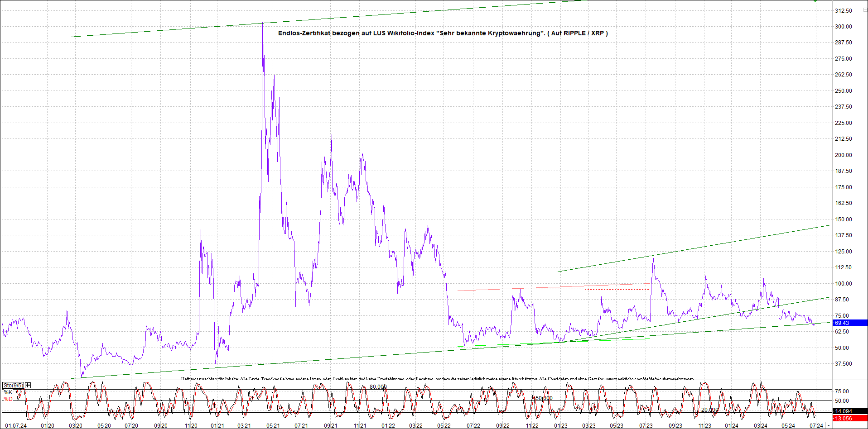Screen dimensions: 868x429
Task: Click the 312.50 price axis label
Action: point(843,10)
